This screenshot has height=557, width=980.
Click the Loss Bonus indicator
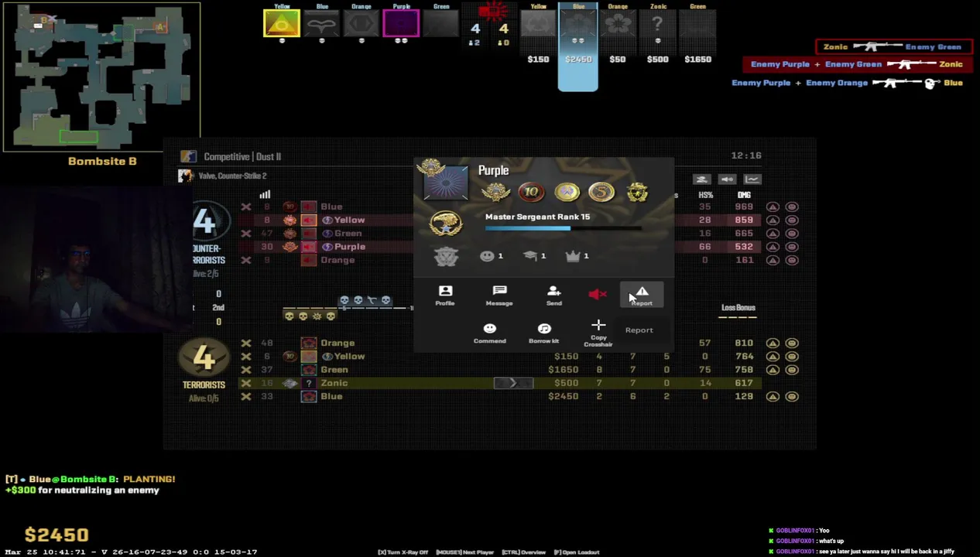pos(738,311)
